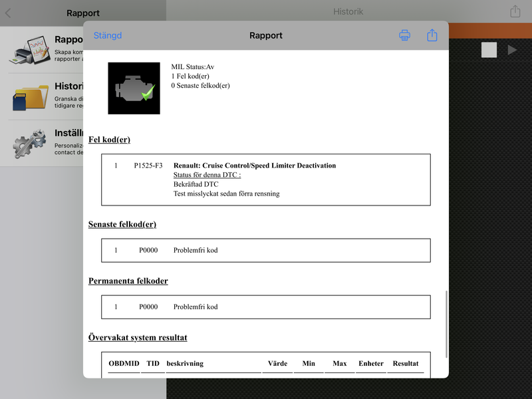This screenshot has width=532, height=399.
Task: Click the OBDMID column header
Action: [x=124, y=363]
